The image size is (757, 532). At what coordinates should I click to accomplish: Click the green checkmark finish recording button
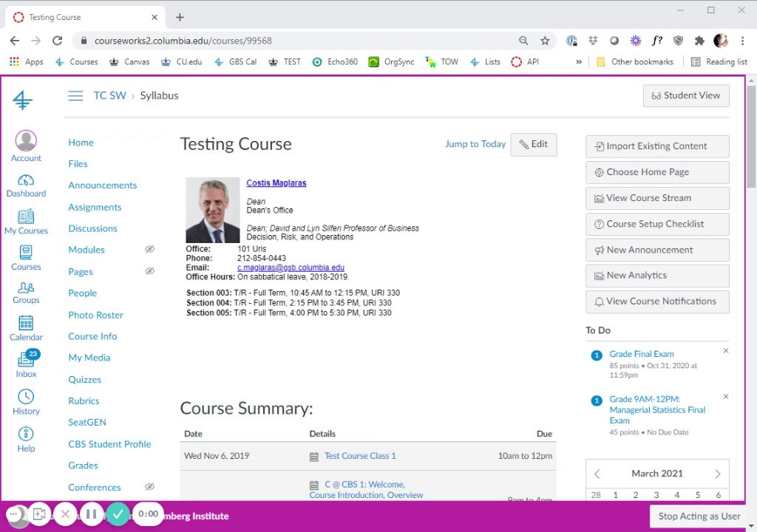click(x=118, y=514)
